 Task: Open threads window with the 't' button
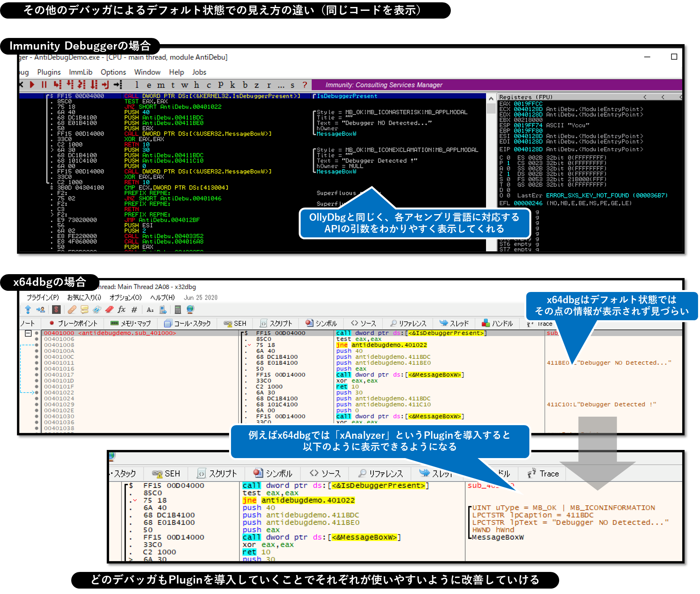tap(173, 85)
